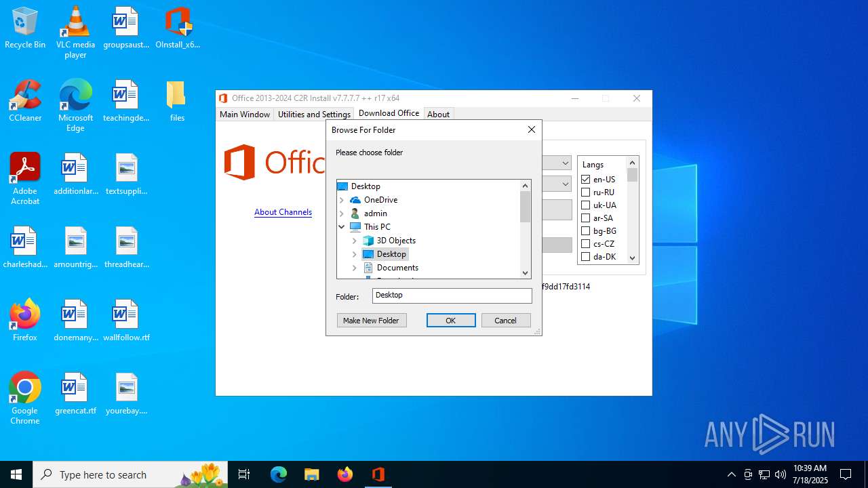Check the da-DK language checkbox

coord(586,257)
